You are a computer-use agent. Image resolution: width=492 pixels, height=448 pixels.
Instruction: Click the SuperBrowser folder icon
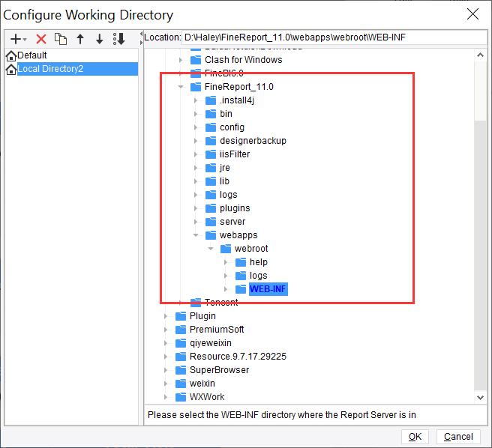[181, 369]
